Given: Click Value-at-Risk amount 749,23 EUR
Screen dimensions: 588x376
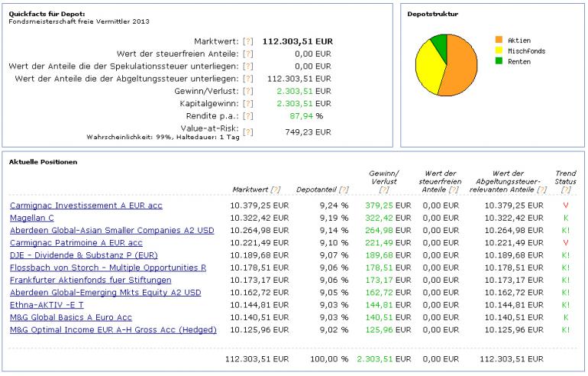Looking at the screenshot, I should click(308, 132).
